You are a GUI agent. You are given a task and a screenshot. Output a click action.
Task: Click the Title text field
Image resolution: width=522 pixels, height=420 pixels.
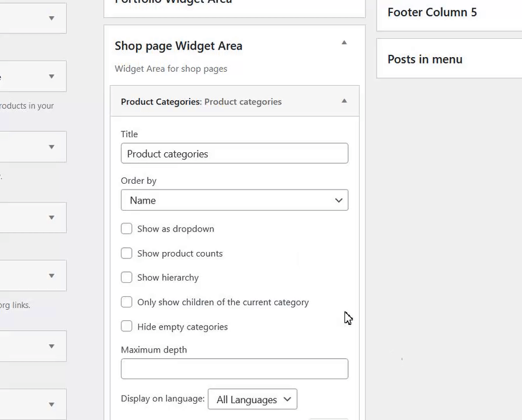pos(234,153)
